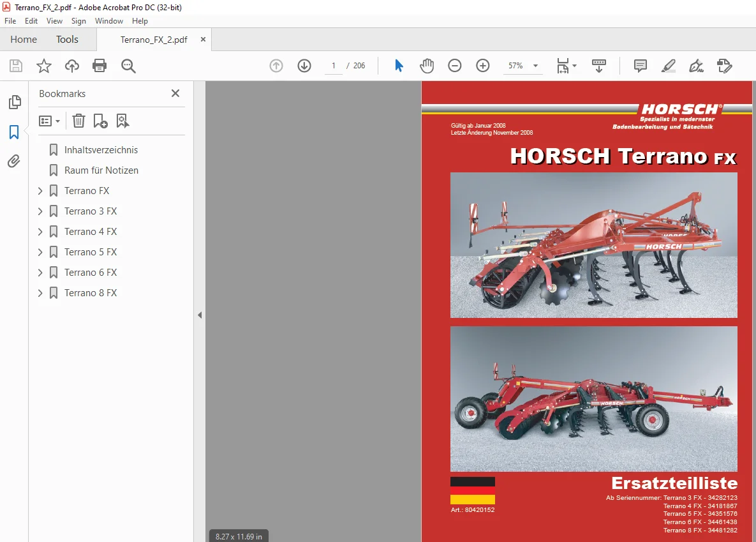
Task: Expand the Terrano 6 FX bookmark
Action: pyautogui.click(x=40, y=272)
